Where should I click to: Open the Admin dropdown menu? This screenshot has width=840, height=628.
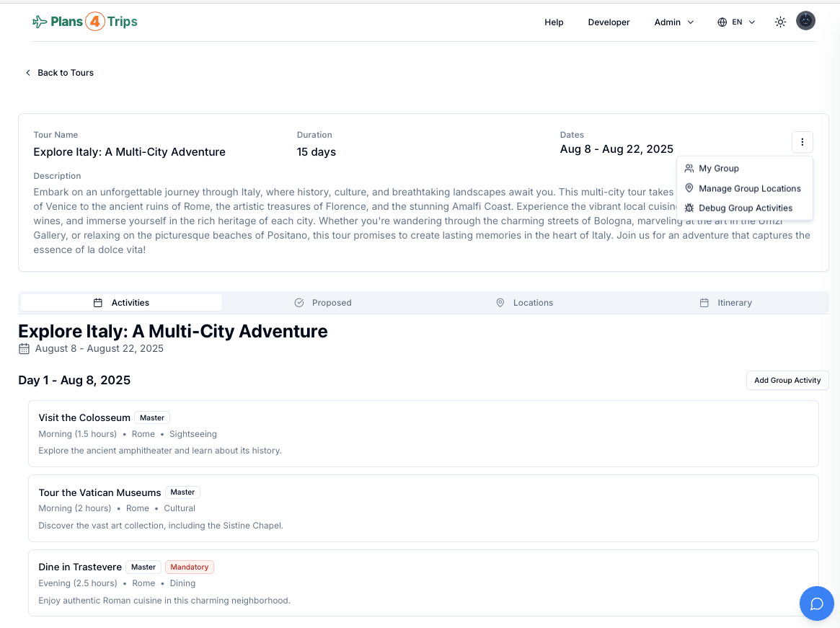click(673, 22)
